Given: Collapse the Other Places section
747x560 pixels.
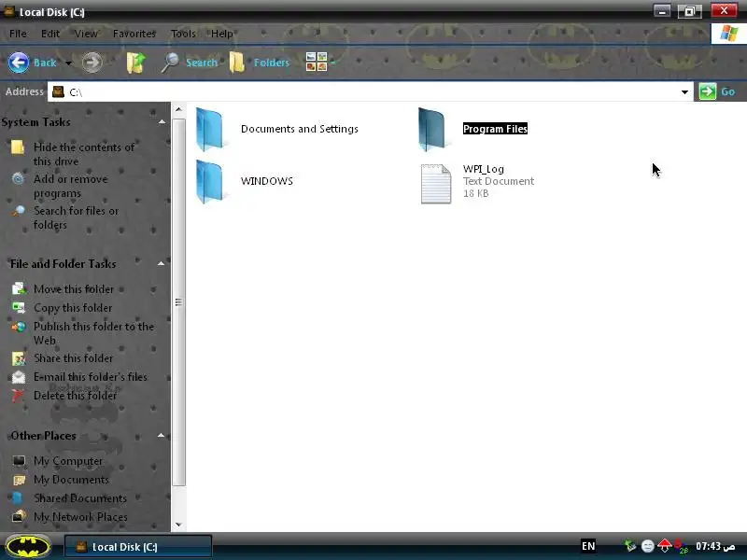Looking at the screenshot, I should pos(161,435).
